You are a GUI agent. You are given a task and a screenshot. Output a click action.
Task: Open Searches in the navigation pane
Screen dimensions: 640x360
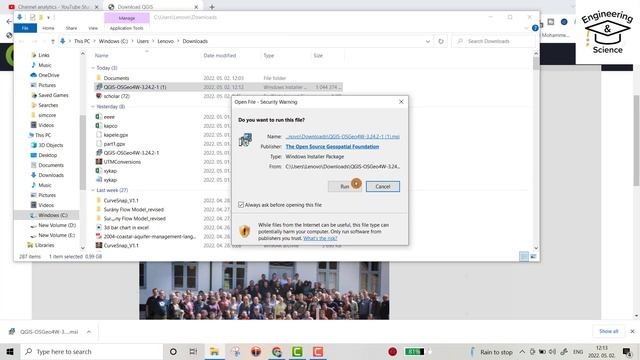point(48,105)
